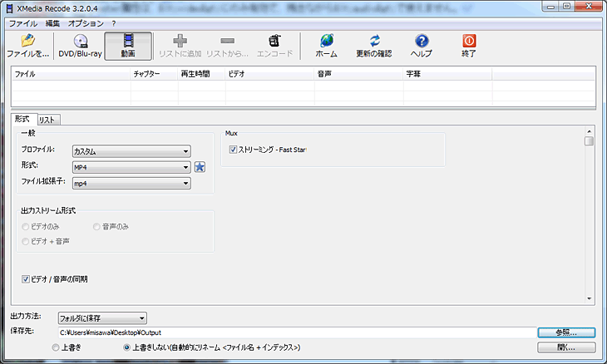Click the 再生時間 column header

click(x=201, y=73)
